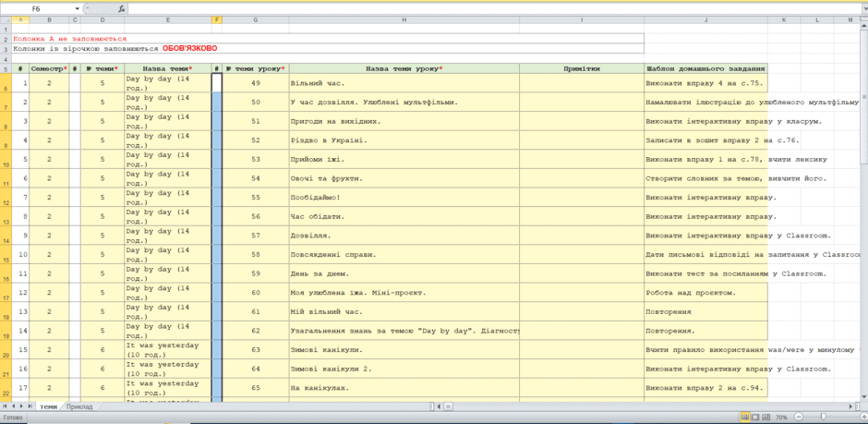Click the horizontal scrollbar thumb
The width and height of the screenshot is (868, 424).
447,406
